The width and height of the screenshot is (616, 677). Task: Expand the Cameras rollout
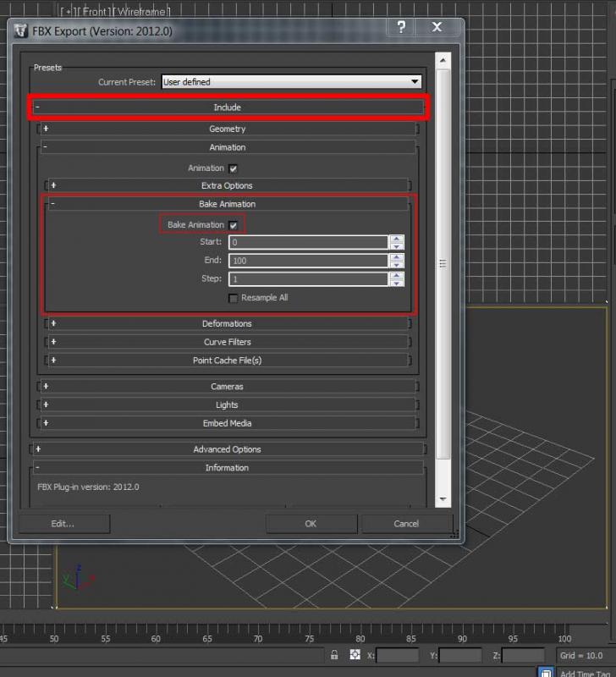(228, 387)
